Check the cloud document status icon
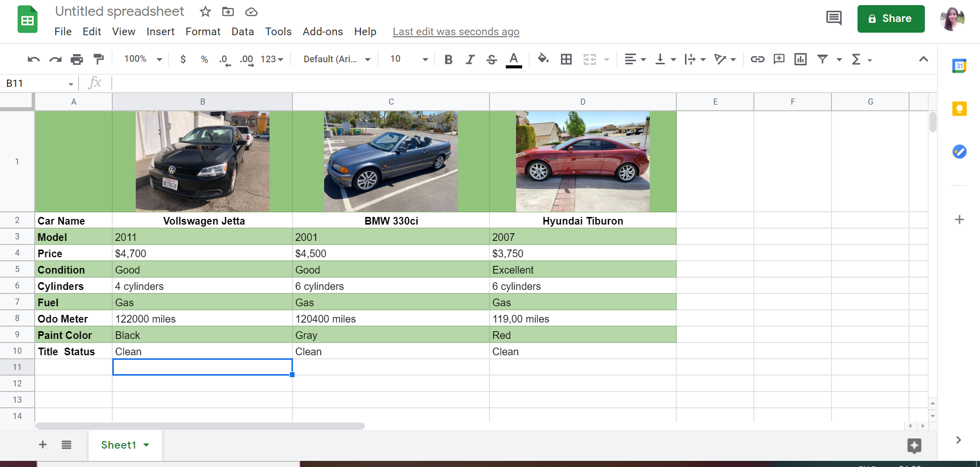Screen dimensions: 980x467 (x=251, y=12)
